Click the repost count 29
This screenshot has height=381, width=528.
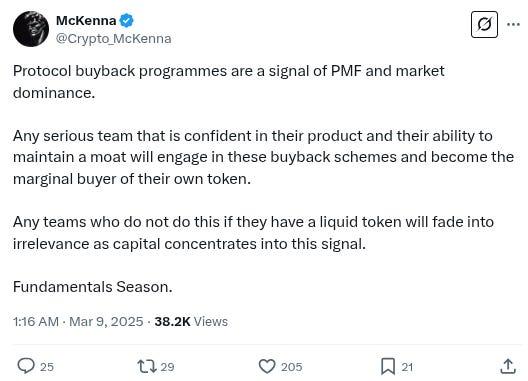167,367
